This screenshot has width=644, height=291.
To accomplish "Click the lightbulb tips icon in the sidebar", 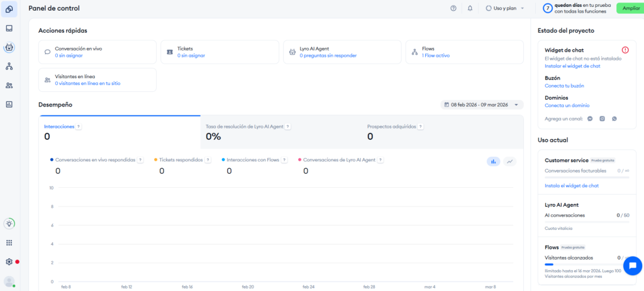I will [9, 224].
